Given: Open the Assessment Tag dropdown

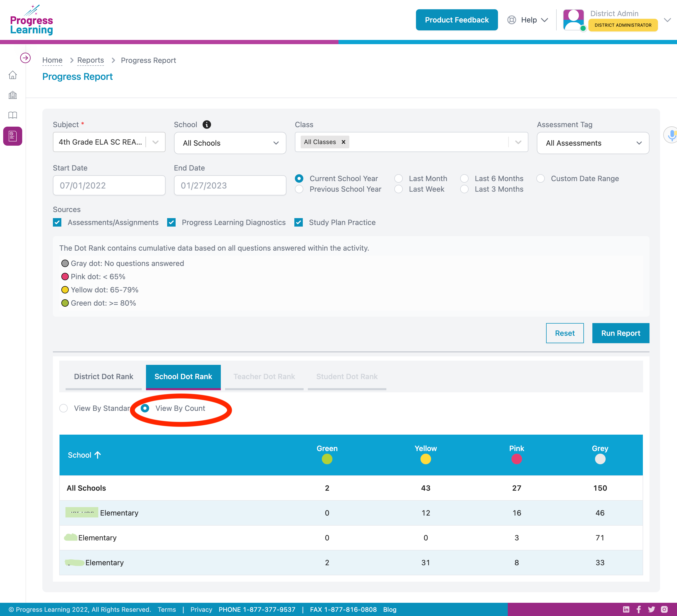Looking at the screenshot, I should 593,143.
